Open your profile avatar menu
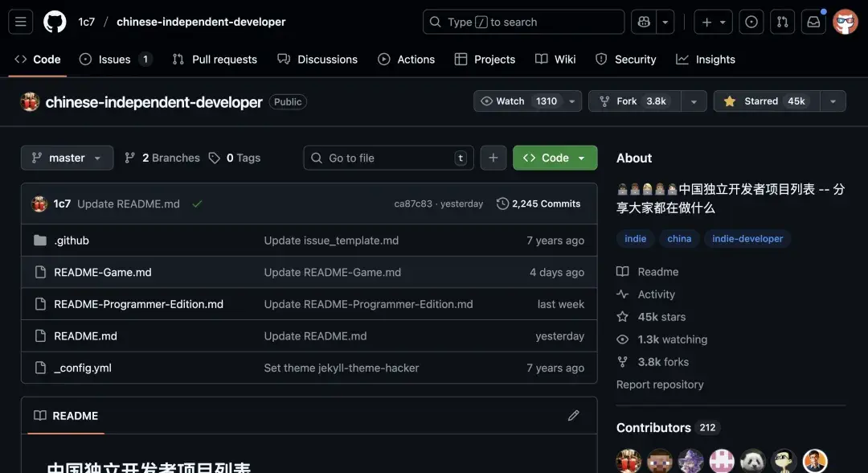Viewport: 868px width, 473px height. click(x=845, y=22)
